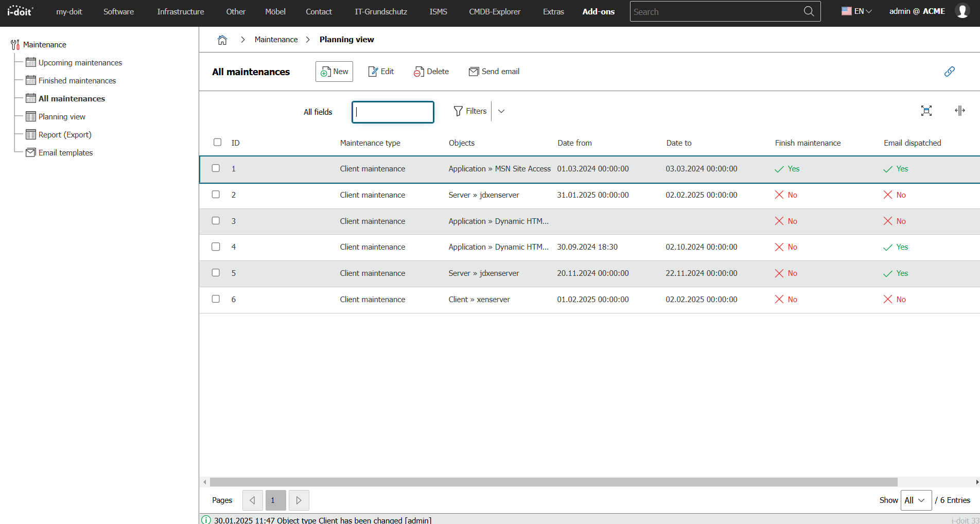The image size is (980, 524).
Task: Open the EN language dropdown
Action: click(857, 11)
